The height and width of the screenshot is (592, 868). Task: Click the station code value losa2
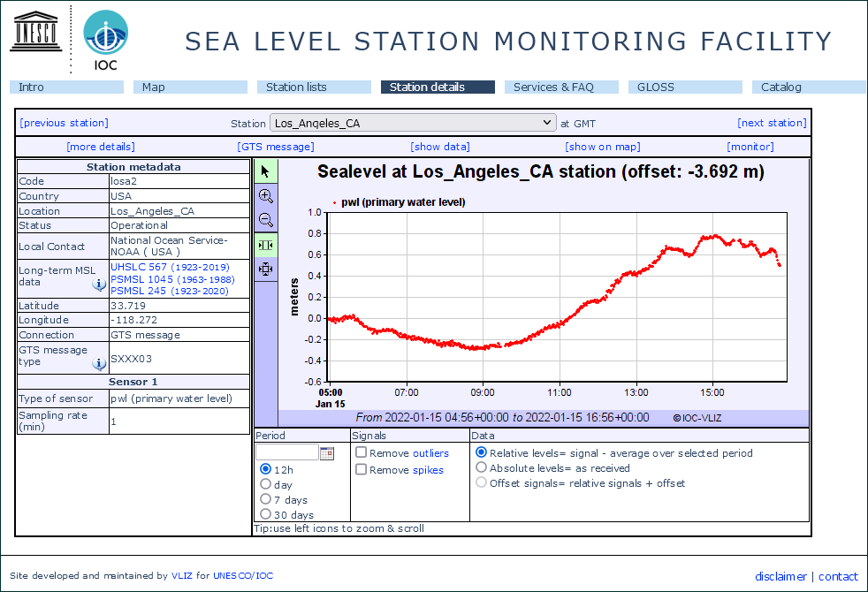pos(124,181)
